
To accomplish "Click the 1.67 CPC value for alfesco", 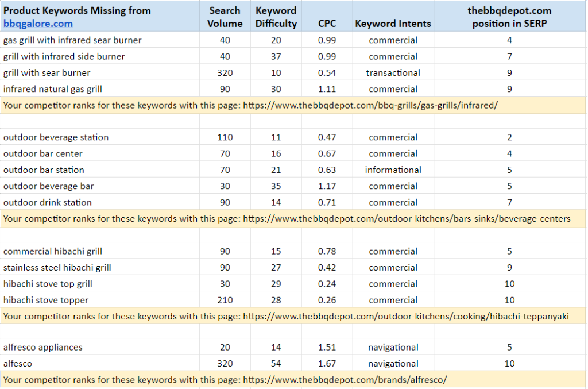I will point(327,363).
